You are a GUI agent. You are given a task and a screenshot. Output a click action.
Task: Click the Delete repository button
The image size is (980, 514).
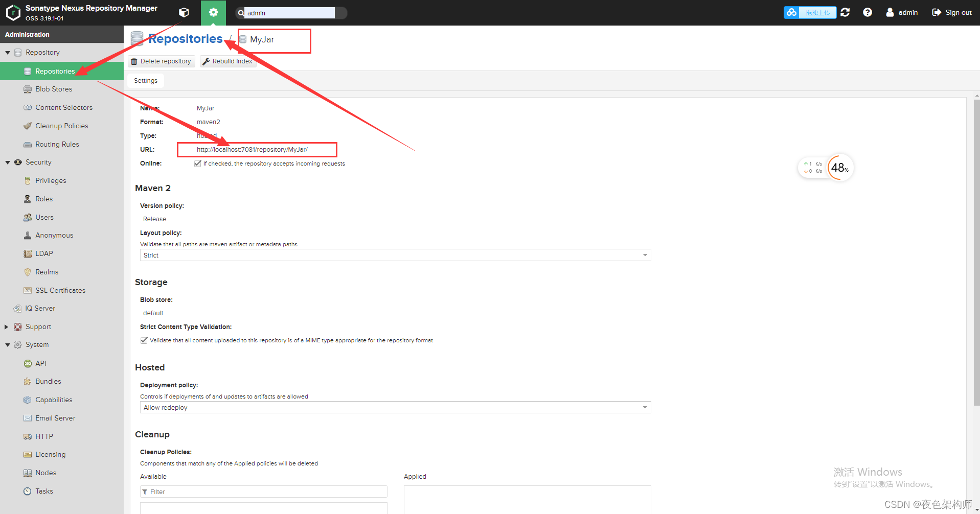pos(162,61)
